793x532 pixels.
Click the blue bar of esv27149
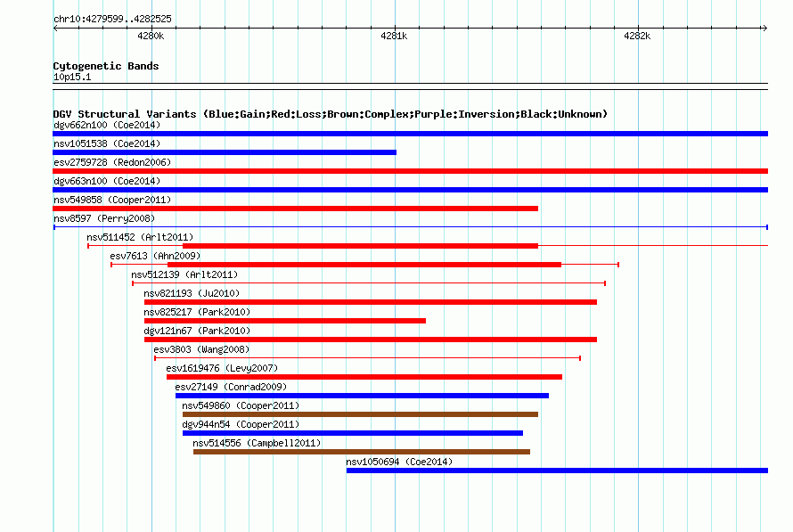[362, 396]
